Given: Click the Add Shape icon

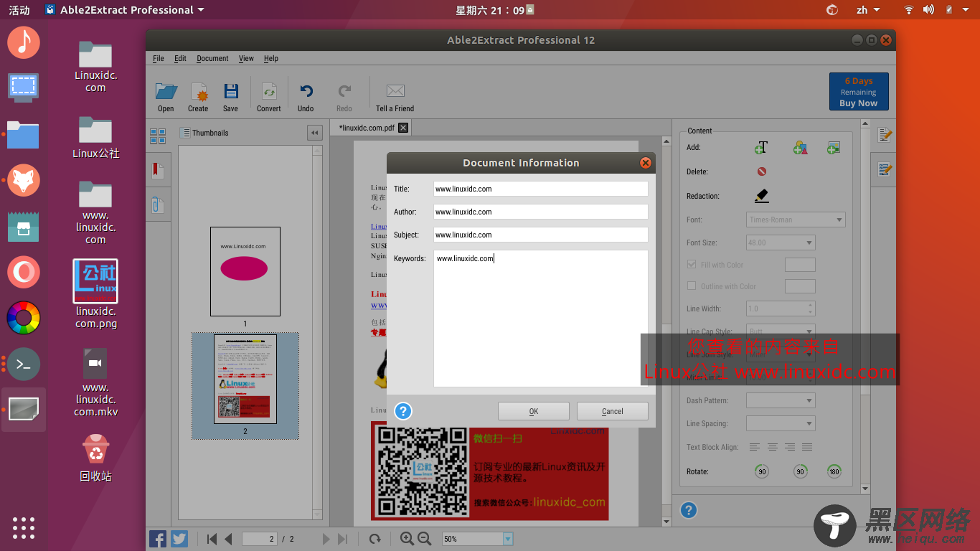Looking at the screenshot, I should coord(800,147).
